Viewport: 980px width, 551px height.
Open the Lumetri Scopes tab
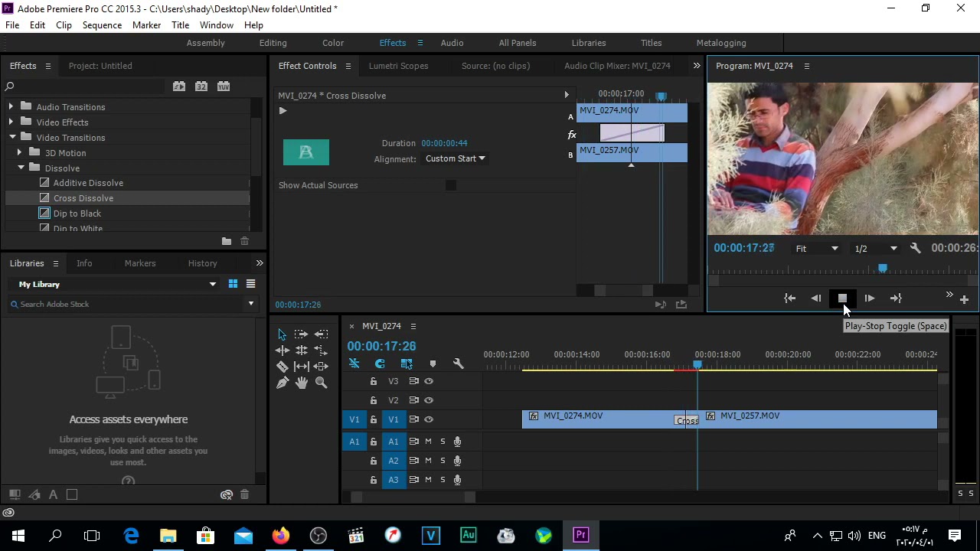point(398,66)
